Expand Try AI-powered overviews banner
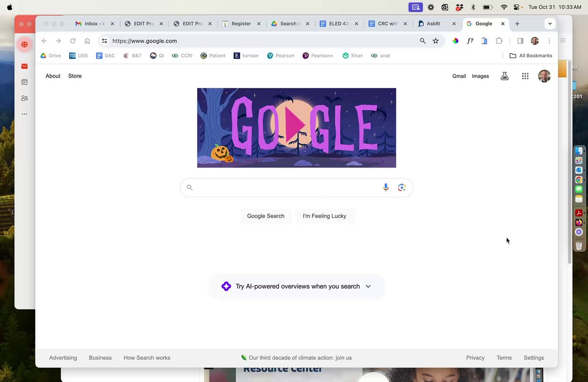Image resolution: width=588 pixels, height=382 pixels. (x=296, y=286)
